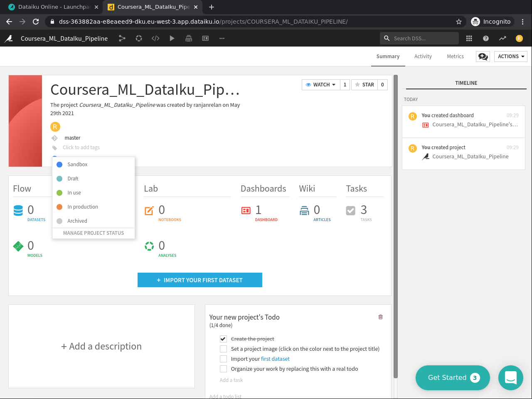Screen dimensions: 532x399
Task: Click the main content vertical scrollbar
Action: coord(396,227)
